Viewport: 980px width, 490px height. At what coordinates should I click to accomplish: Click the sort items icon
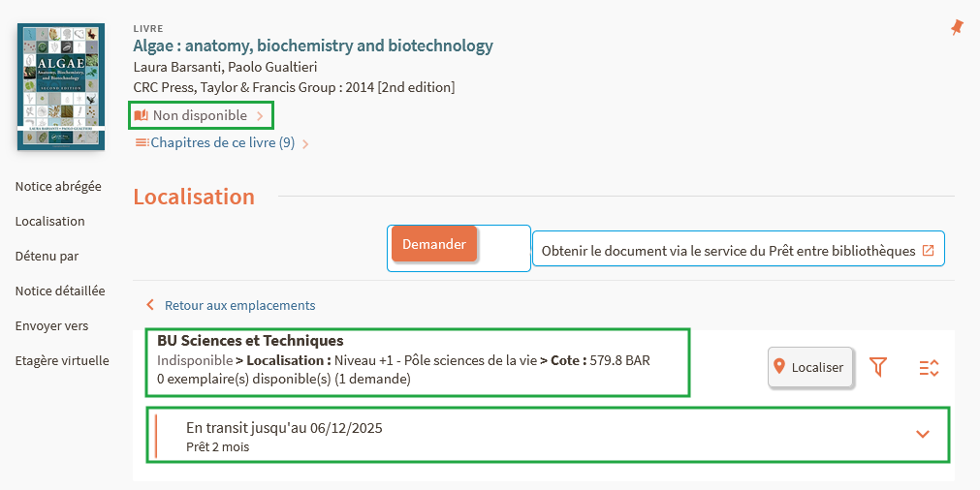point(929,367)
